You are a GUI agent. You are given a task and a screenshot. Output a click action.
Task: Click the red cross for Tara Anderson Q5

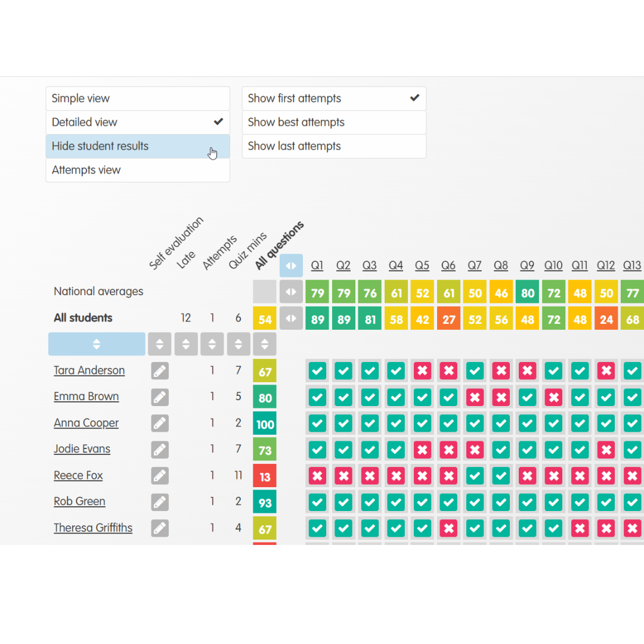[x=422, y=371]
